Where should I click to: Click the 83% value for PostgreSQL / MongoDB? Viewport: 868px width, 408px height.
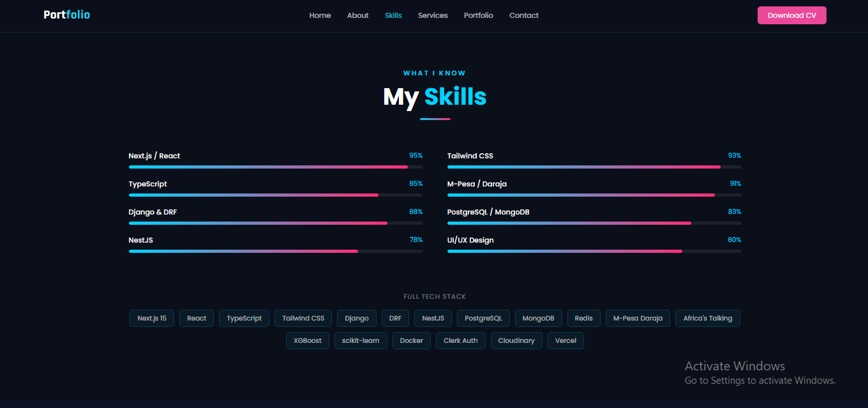click(735, 212)
